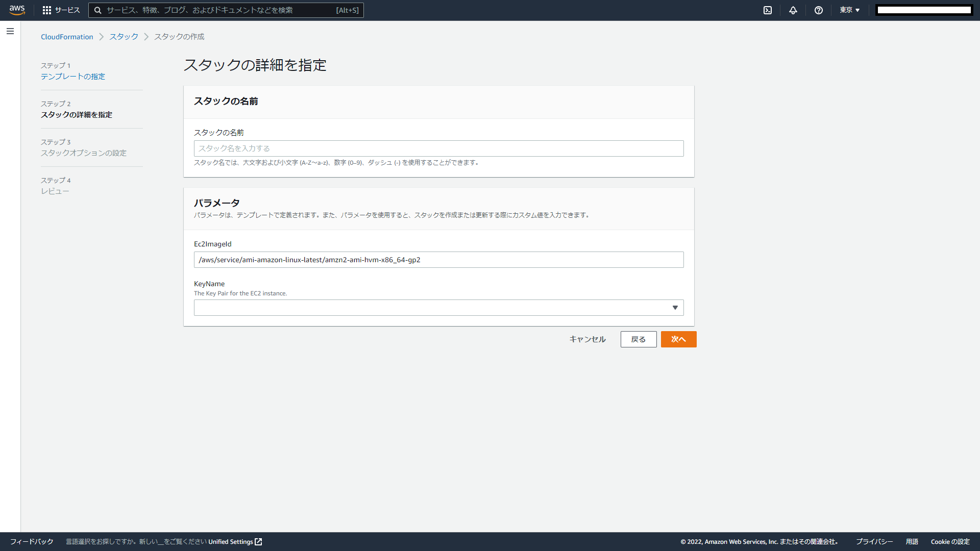Image resolution: width=980 pixels, height=551 pixels.
Task: Open the services grid menu icon
Action: click(x=47, y=10)
